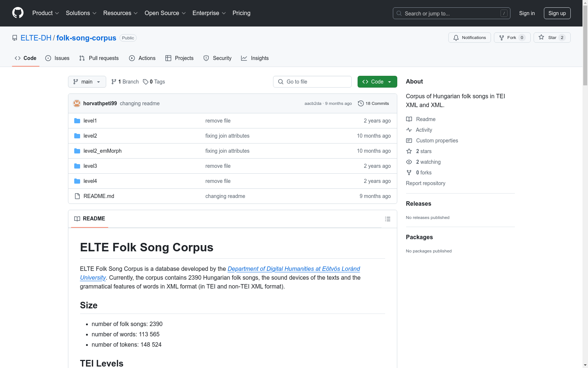This screenshot has height=368, width=588.
Task: Click the Sign in link
Action: click(527, 13)
